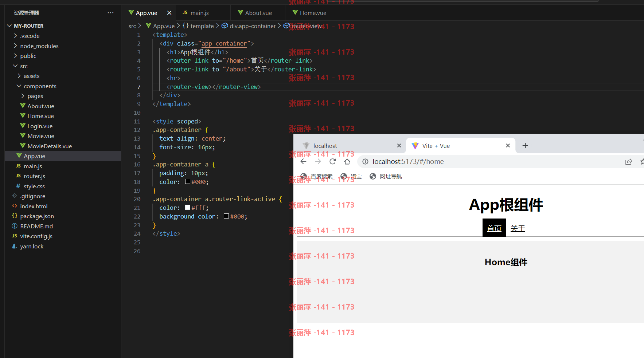The width and height of the screenshot is (644, 358).
Task: Go to the browser home page
Action: tap(347, 161)
